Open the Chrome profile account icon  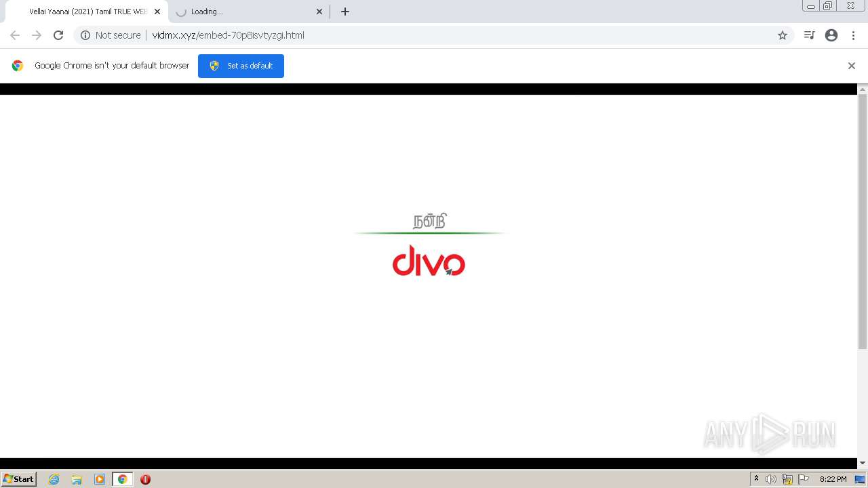[x=831, y=35]
